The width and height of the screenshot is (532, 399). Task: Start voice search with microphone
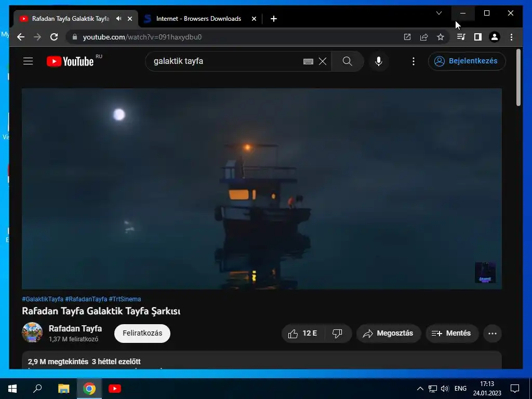379,61
